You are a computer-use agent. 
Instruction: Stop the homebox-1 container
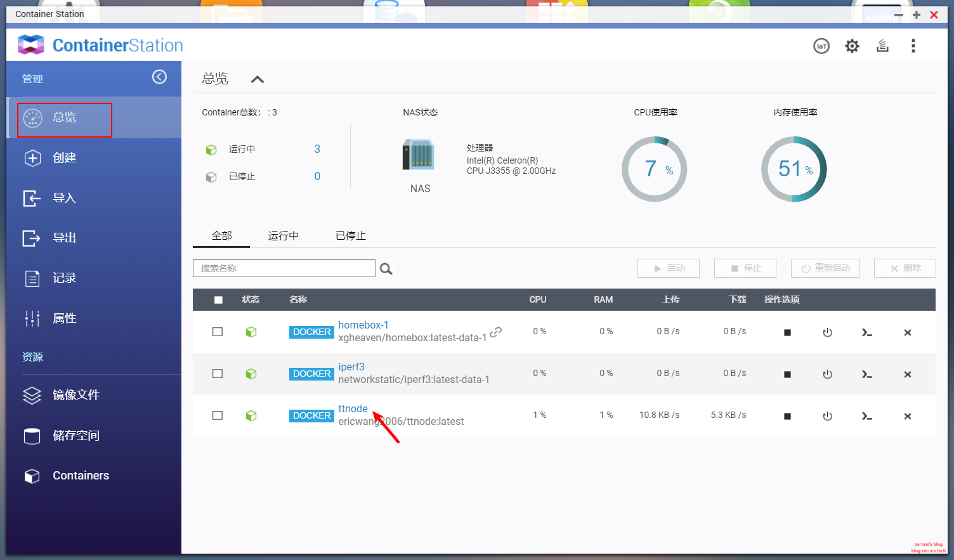[x=787, y=332]
